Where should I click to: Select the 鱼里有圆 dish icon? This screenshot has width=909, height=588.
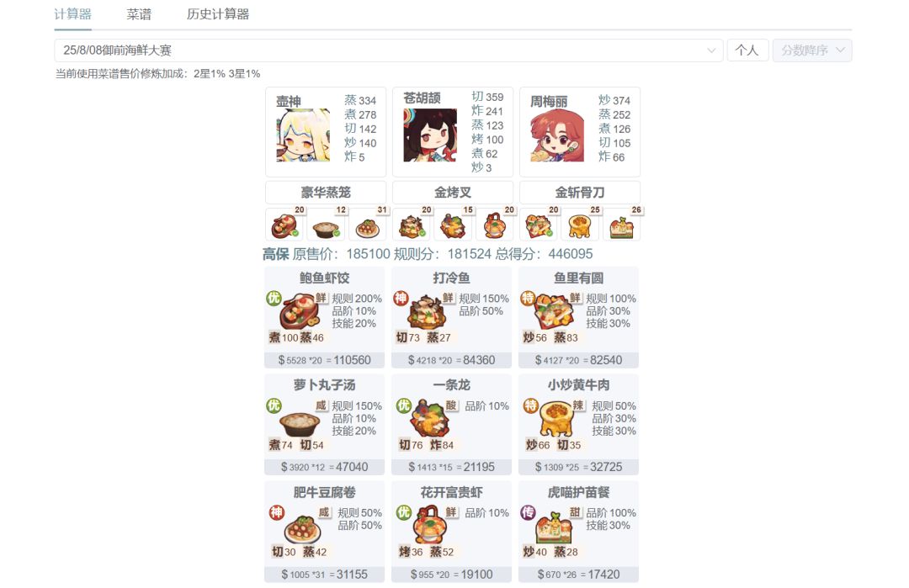[554, 312]
